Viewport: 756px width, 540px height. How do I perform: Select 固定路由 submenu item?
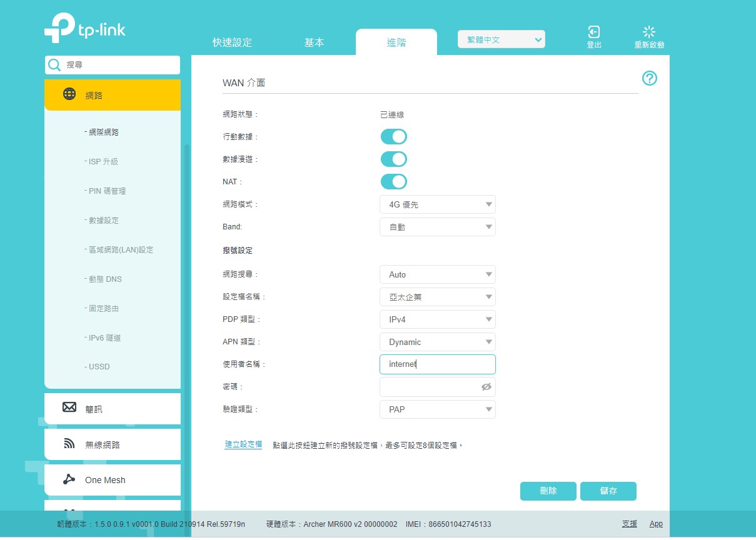coord(103,308)
